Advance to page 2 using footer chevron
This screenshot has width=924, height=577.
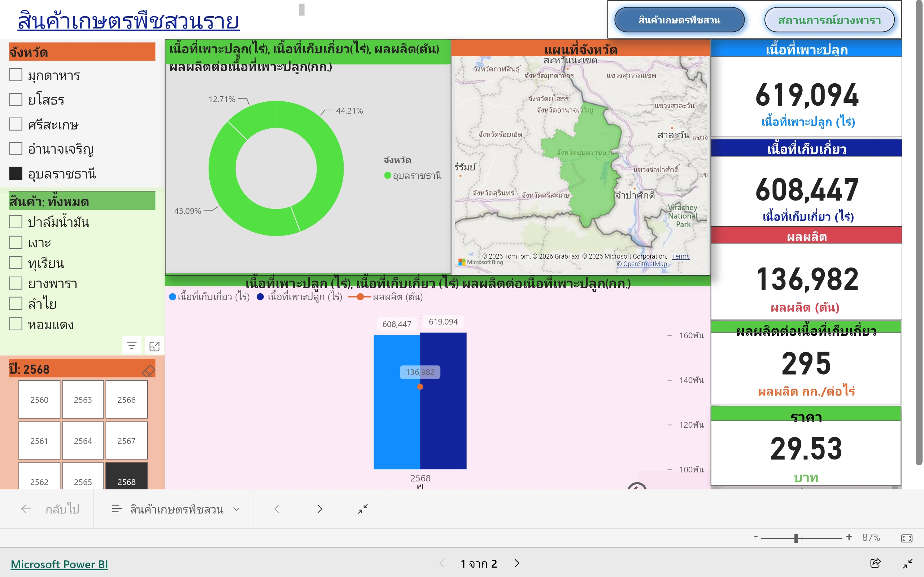point(517,563)
